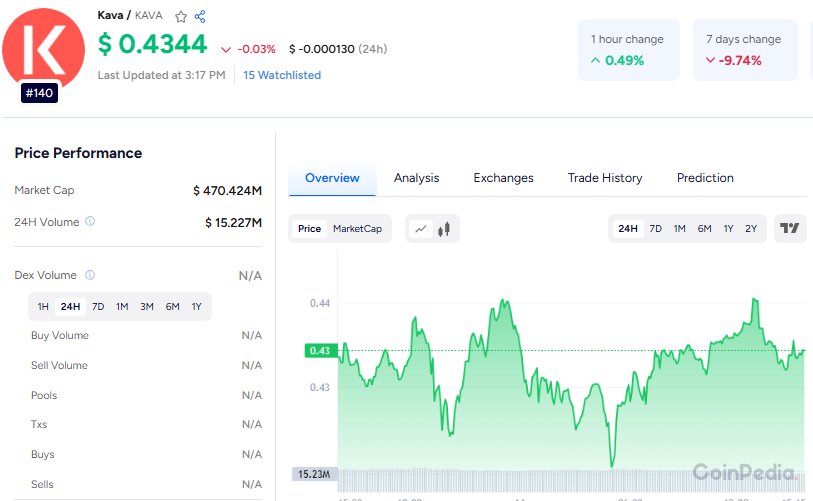The image size is (813, 501).
Task: Open the Analysis tab
Action: tap(416, 178)
